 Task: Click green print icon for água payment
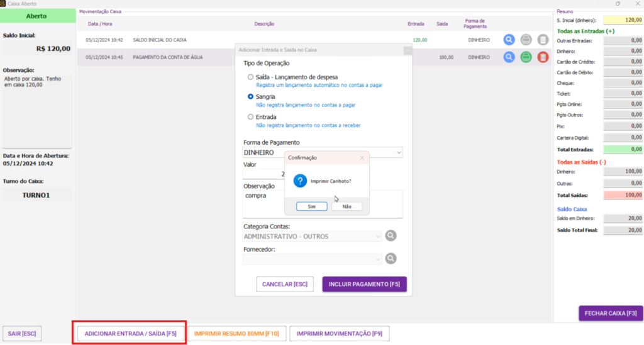pos(526,57)
